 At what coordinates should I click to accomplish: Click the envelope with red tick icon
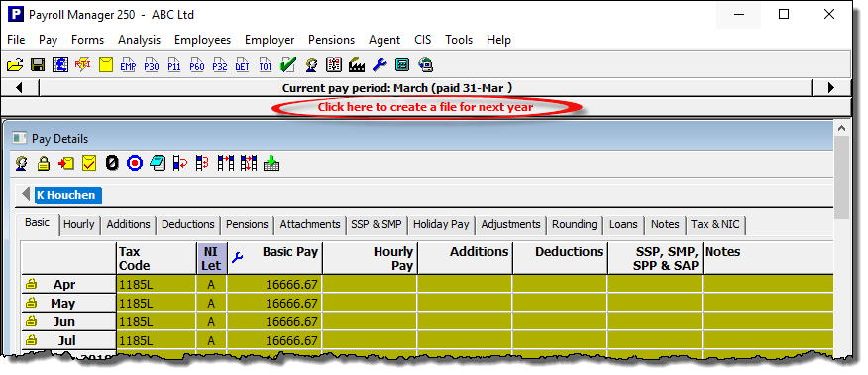pyautogui.click(x=89, y=163)
